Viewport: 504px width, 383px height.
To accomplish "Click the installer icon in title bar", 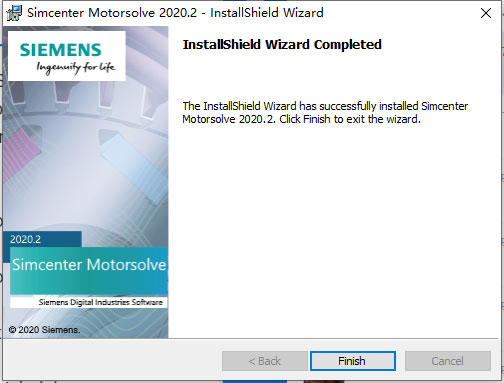I will (x=14, y=13).
